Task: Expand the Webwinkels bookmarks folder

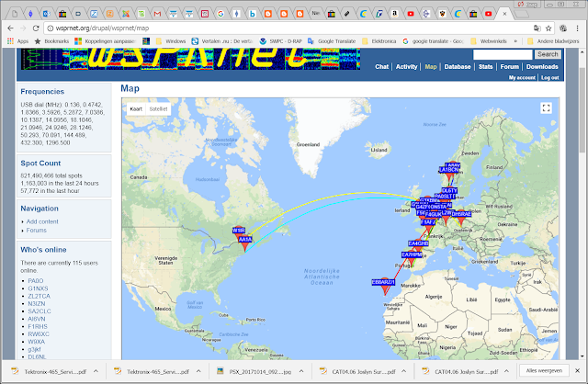Action: [x=489, y=40]
